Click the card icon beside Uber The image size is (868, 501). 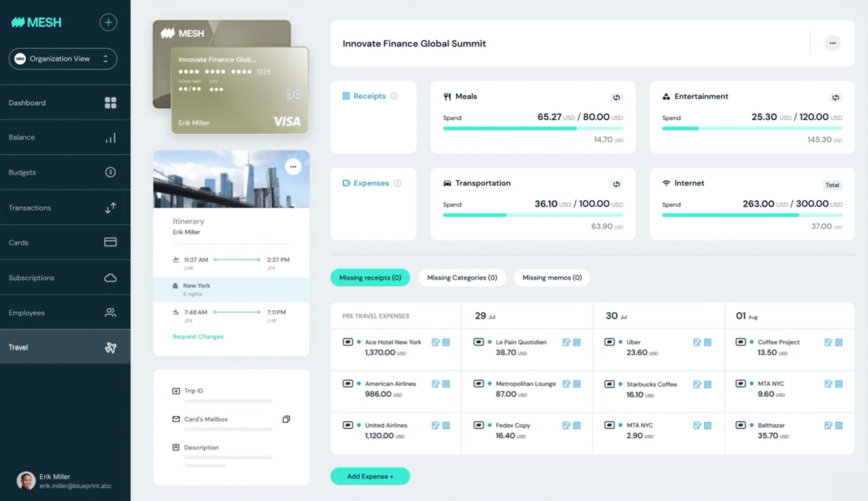pyautogui.click(x=609, y=342)
